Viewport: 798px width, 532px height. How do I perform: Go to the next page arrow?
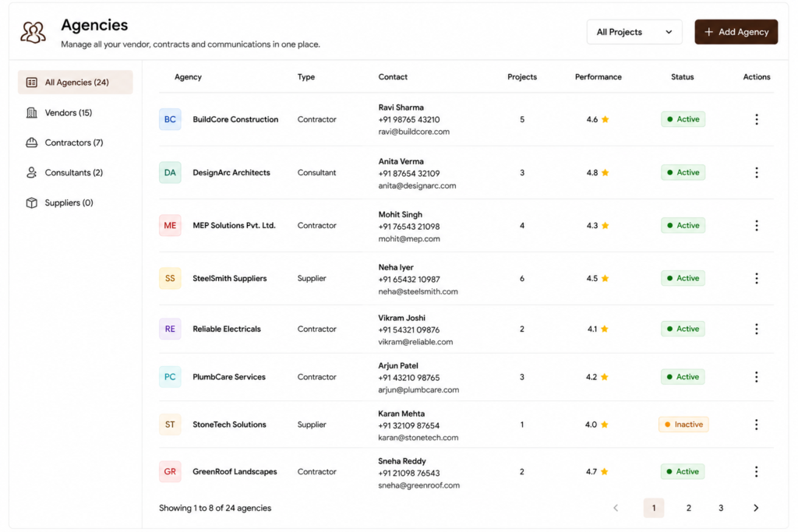(756, 508)
